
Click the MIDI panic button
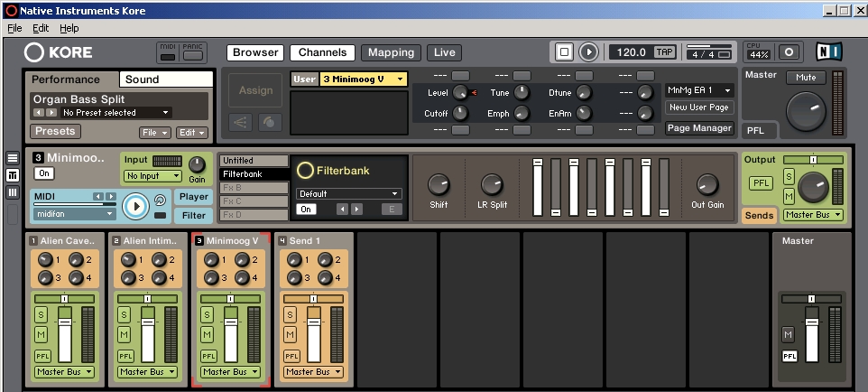coord(193,55)
